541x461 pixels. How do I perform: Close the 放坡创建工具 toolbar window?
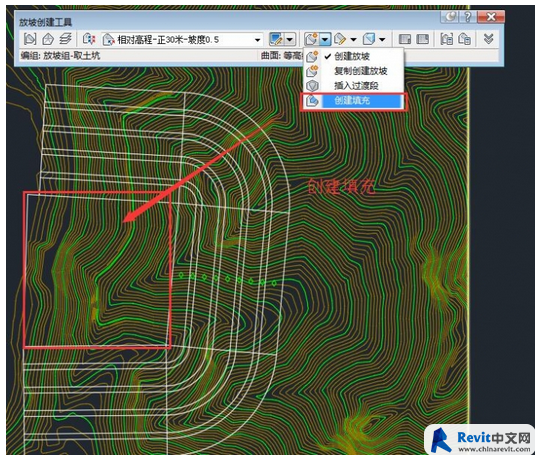[x=491, y=17]
